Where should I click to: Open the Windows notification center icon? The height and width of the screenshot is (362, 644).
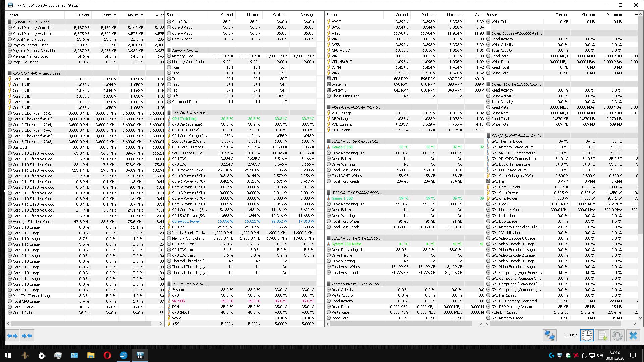pos(633,355)
